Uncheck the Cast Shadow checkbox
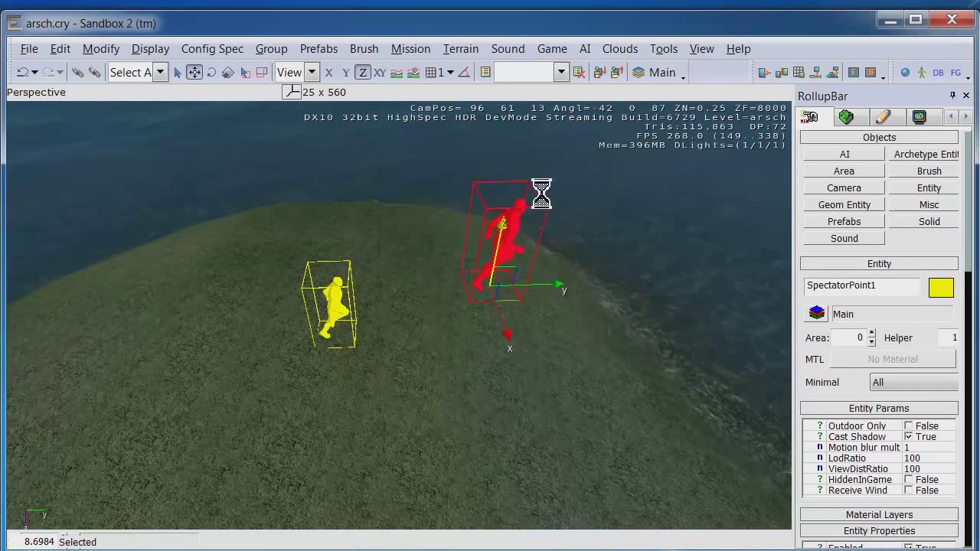This screenshot has height=551, width=980. point(909,437)
